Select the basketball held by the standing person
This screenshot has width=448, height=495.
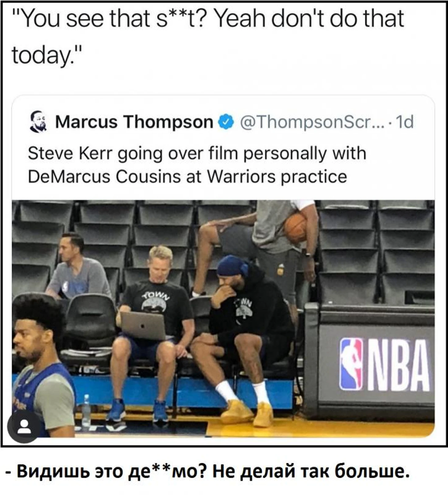[x=295, y=227]
